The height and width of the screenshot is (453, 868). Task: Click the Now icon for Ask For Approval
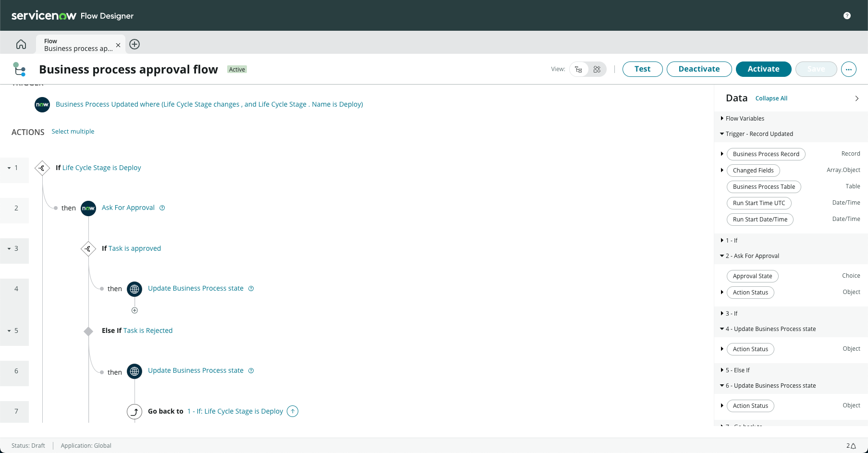(x=88, y=208)
